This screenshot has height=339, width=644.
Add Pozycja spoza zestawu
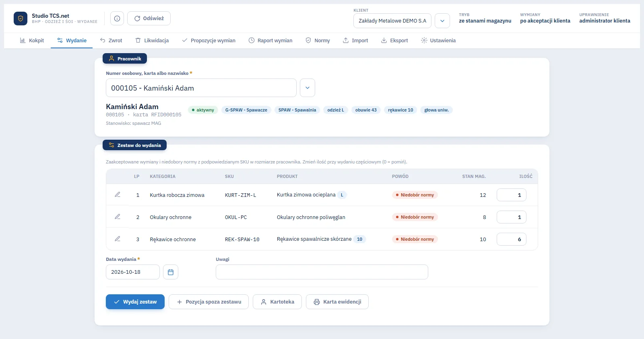coord(208,302)
